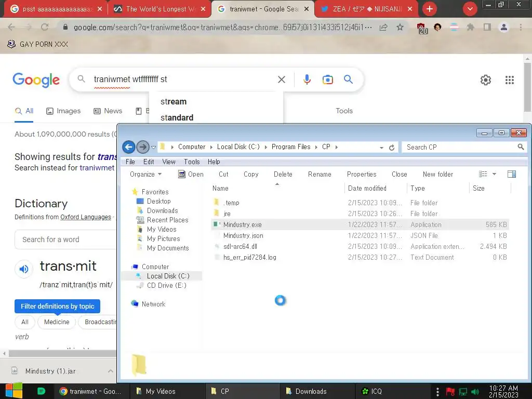Click the Explorer forward navigation arrow
The width and height of the screenshot is (532, 399).
tap(143, 147)
